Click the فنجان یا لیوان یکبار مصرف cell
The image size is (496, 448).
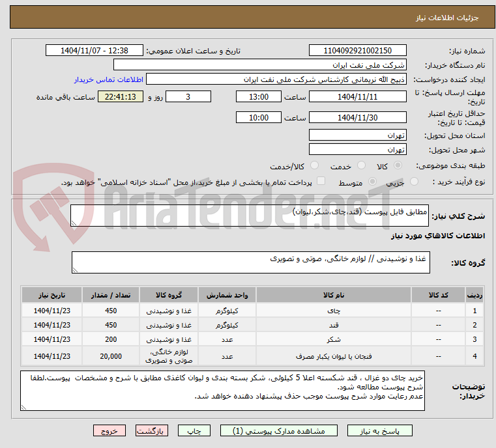click(x=334, y=356)
